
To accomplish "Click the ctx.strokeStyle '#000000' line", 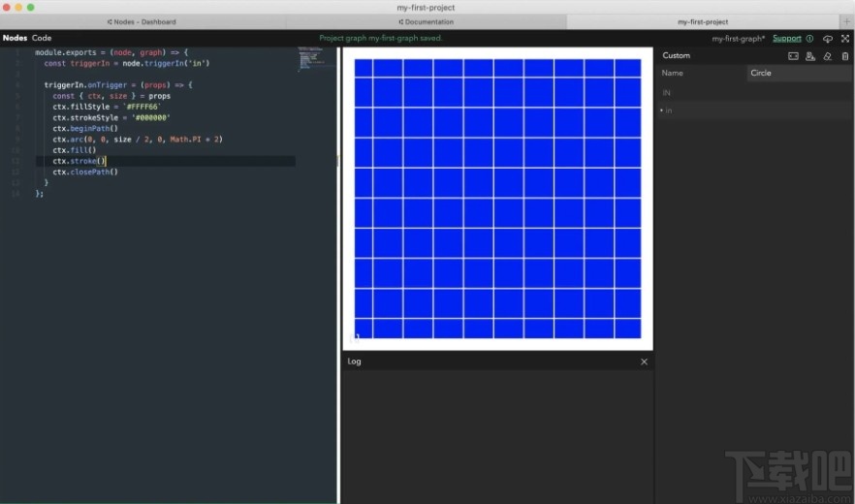I will pyautogui.click(x=111, y=118).
